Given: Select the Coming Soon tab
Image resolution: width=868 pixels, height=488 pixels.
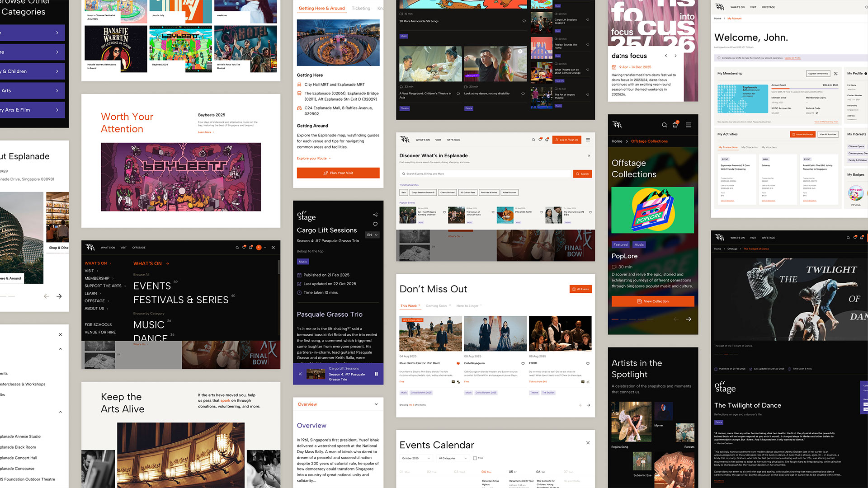Looking at the screenshot, I should [x=438, y=306].
